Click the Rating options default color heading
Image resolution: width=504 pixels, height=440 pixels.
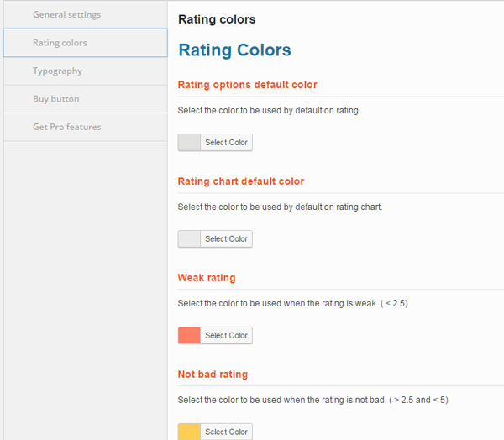click(x=247, y=85)
